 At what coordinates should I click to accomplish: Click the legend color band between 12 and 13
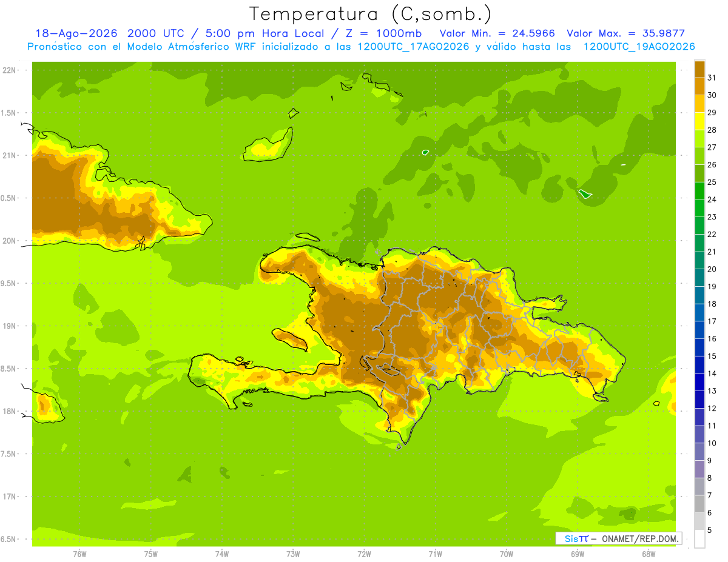699,400
